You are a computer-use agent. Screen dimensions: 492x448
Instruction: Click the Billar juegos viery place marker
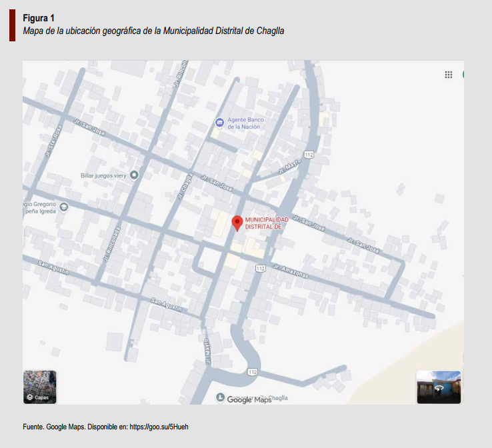134,175
